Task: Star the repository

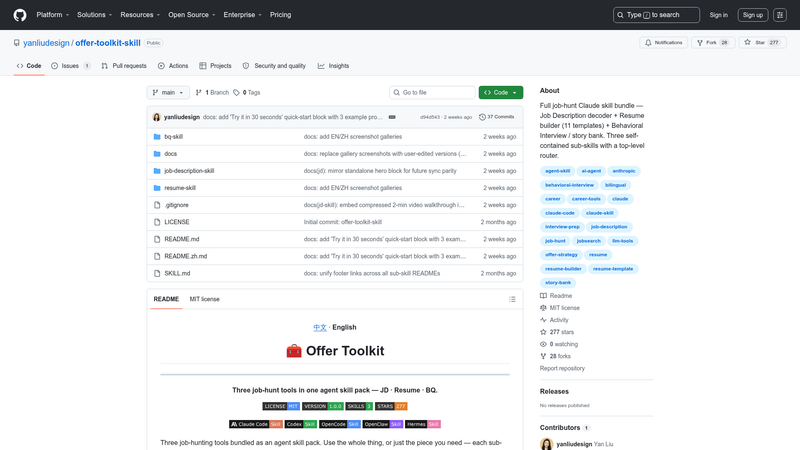Action: point(762,43)
